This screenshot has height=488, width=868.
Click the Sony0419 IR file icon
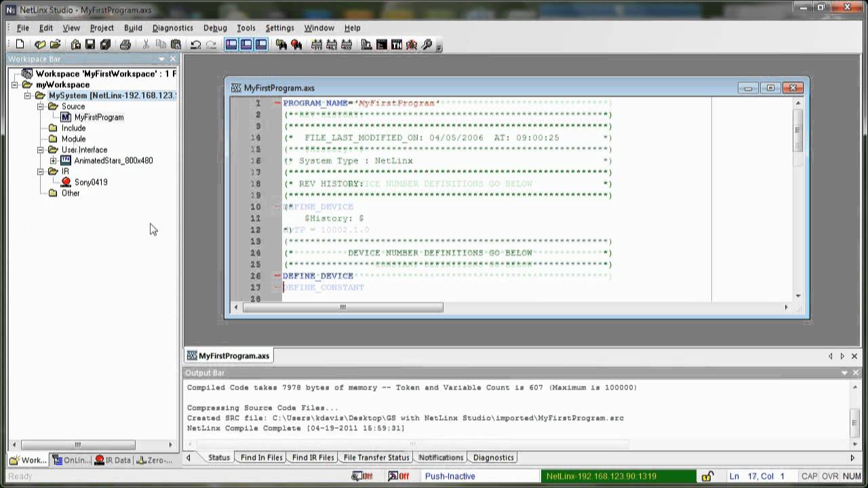pos(66,182)
